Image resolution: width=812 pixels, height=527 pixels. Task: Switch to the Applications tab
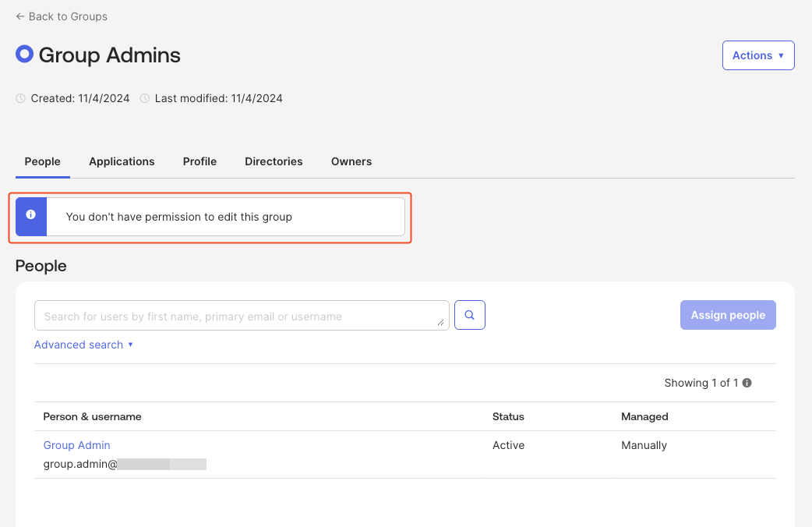pos(122,161)
